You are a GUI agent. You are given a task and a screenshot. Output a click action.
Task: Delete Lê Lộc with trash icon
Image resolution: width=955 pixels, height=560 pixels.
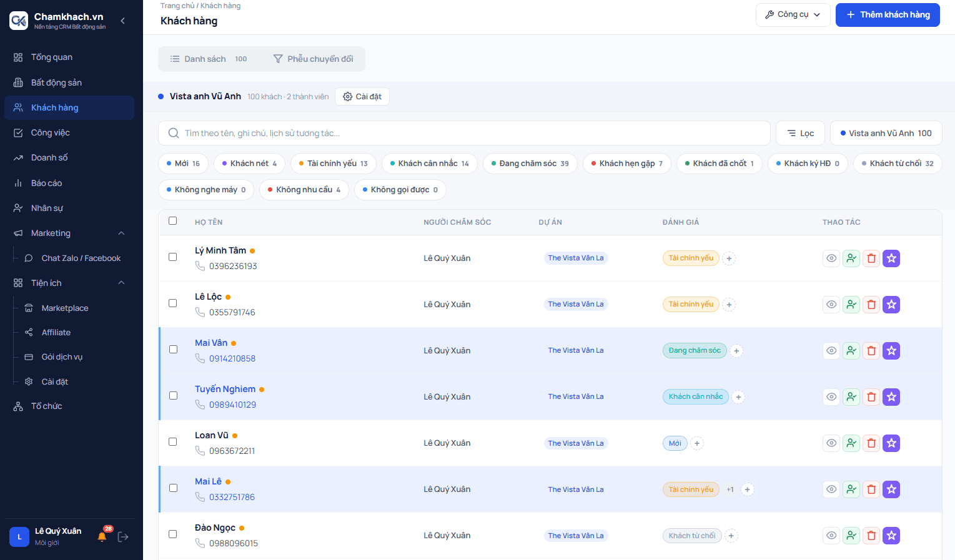pos(871,305)
